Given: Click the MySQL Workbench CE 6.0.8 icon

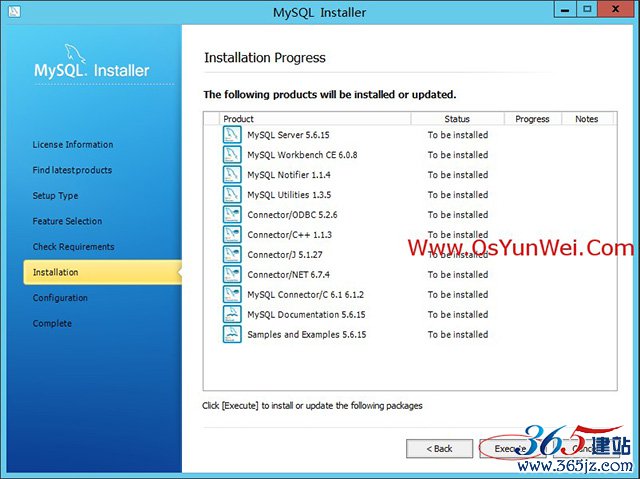Looking at the screenshot, I should coord(232,155).
